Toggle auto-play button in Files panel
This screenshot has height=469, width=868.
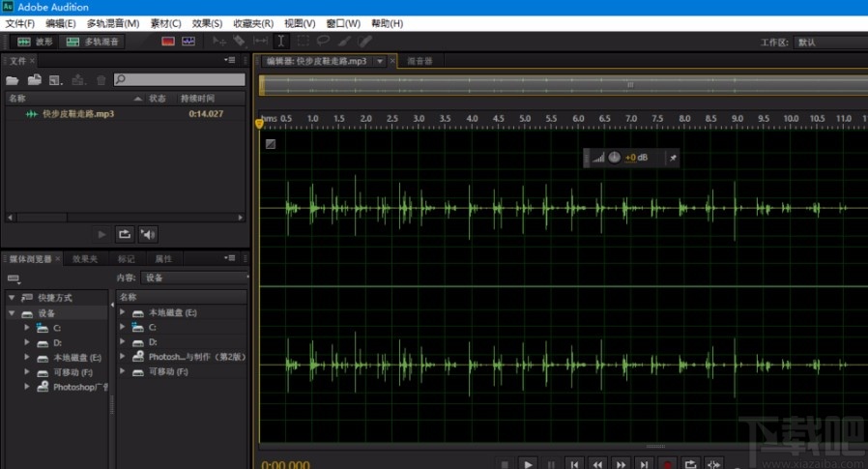coord(148,234)
